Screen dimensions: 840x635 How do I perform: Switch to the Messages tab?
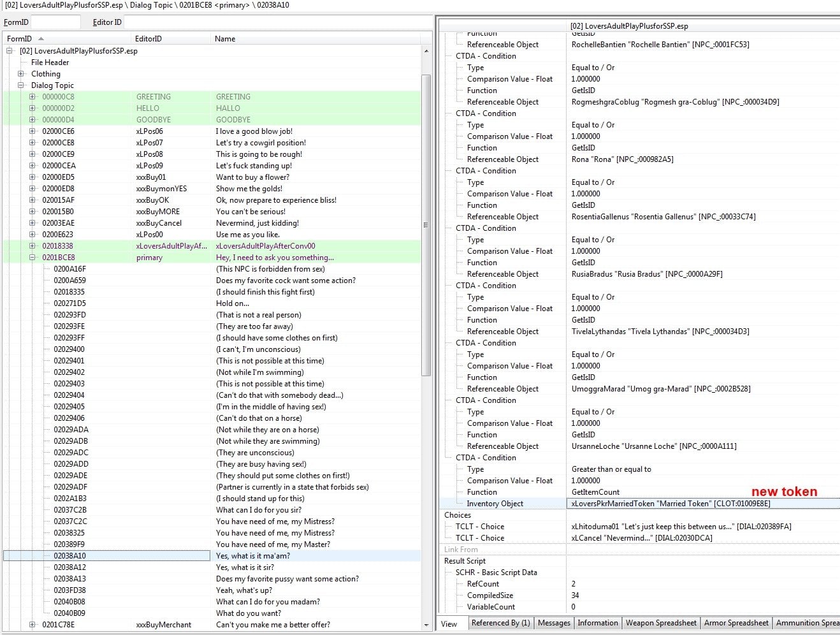[554, 623]
